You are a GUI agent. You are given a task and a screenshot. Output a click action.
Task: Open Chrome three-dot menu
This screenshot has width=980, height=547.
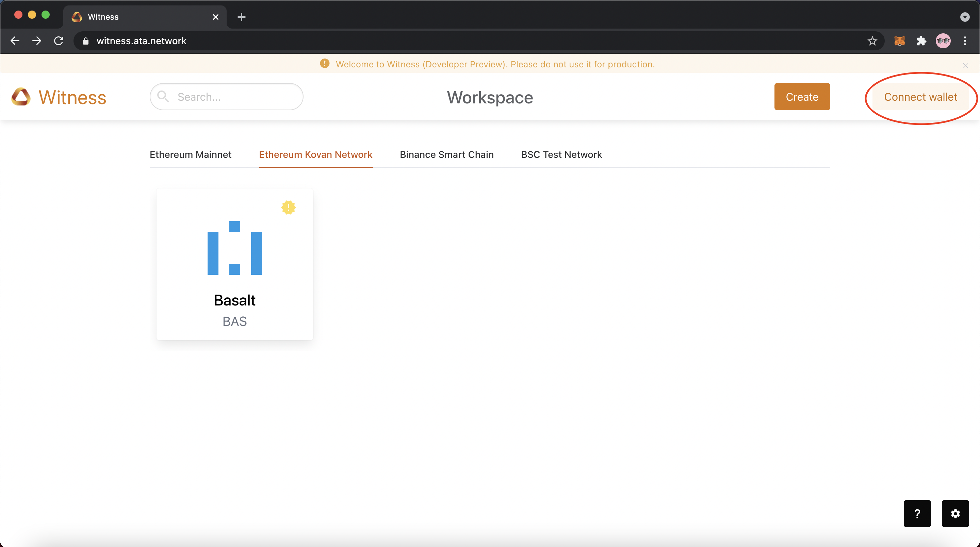[x=965, y=41]
